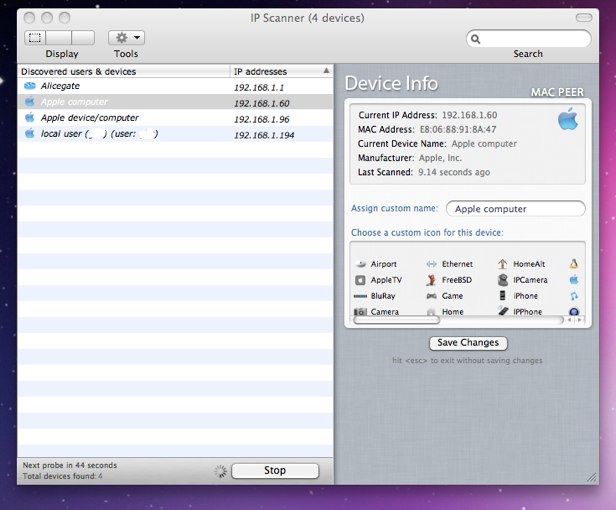Click IP address 192.168.1.96
The width and height of the screenshot is (616, 510).
coord(262,119)
